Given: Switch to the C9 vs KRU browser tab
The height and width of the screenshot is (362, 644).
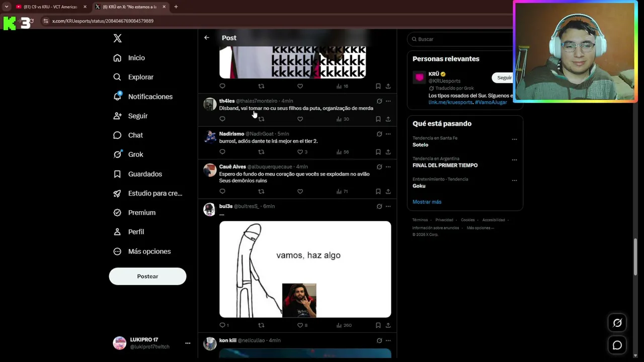Looking at the screenshot, I should [x=51, y=7].
